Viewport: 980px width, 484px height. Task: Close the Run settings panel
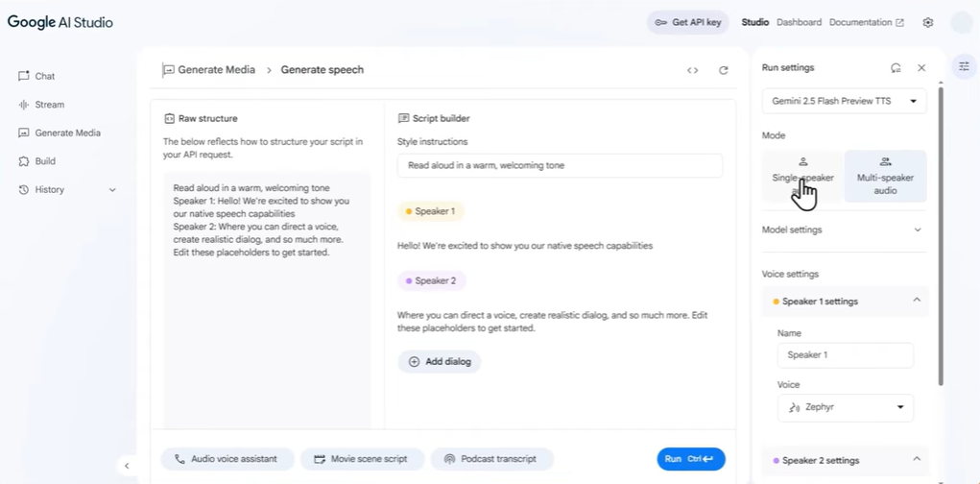point(921,67)
